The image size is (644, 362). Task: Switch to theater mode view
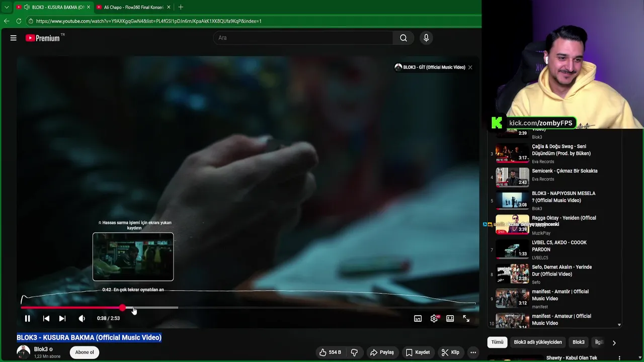pos(450,318)
